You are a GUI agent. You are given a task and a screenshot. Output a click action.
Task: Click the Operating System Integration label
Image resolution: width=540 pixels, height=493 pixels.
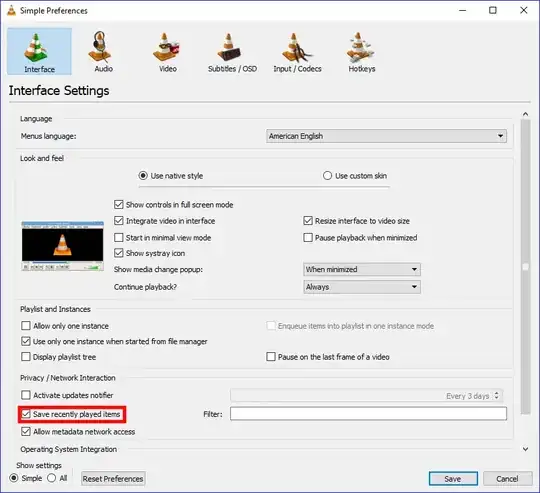point(69,449)
